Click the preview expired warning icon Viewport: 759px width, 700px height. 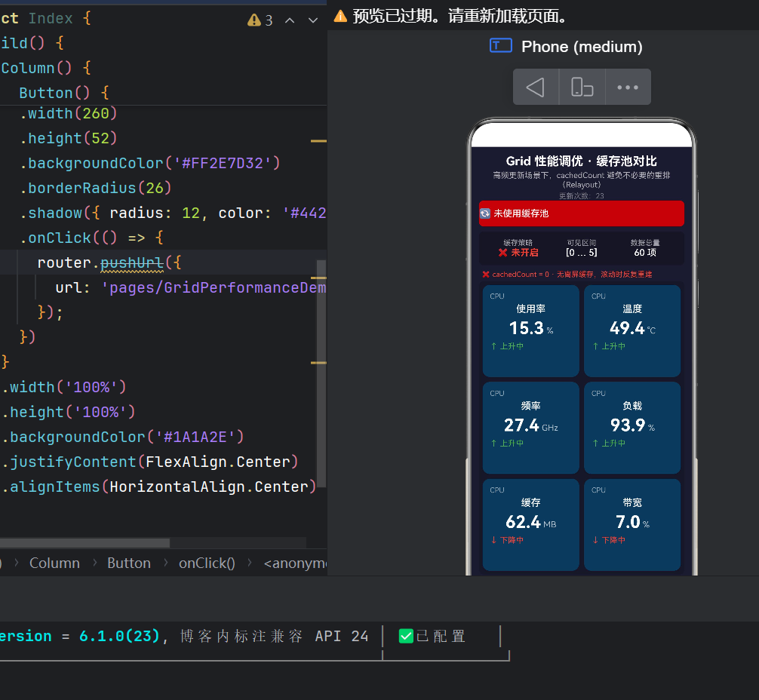pyautogui.click(x=341, y=16)
